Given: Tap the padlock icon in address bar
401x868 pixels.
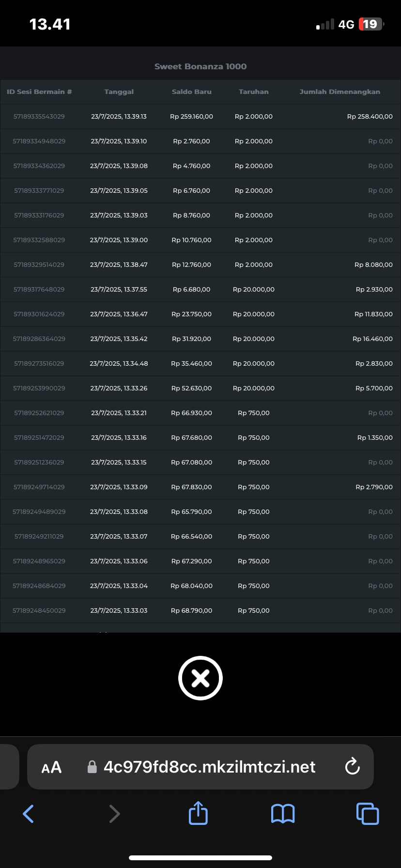Looking at the screenshot, I should (x=92, y=767).
